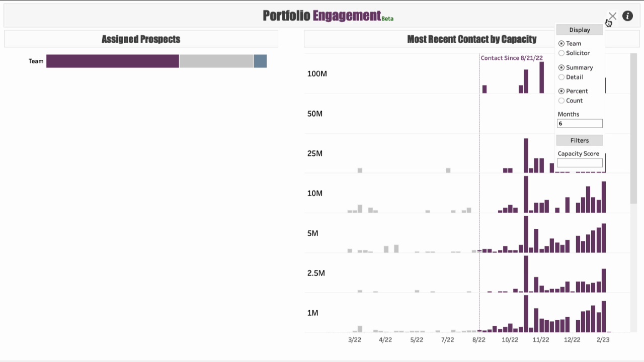Choose the Summary view option
The height and width of the screenshot is (362, 644).
point(561,67)
